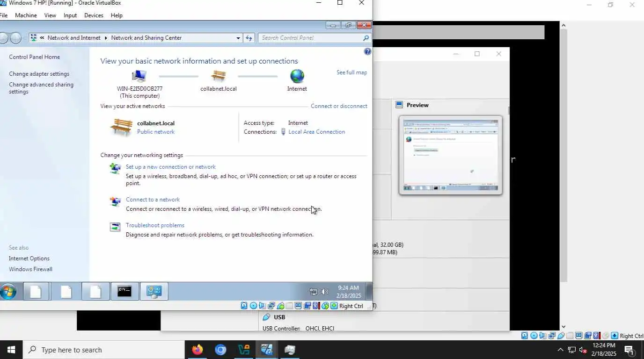Click the VirtualBox Manager vertical scrollbar down arrow
This screenshot has height=359, width=644.
pos(563,327)
